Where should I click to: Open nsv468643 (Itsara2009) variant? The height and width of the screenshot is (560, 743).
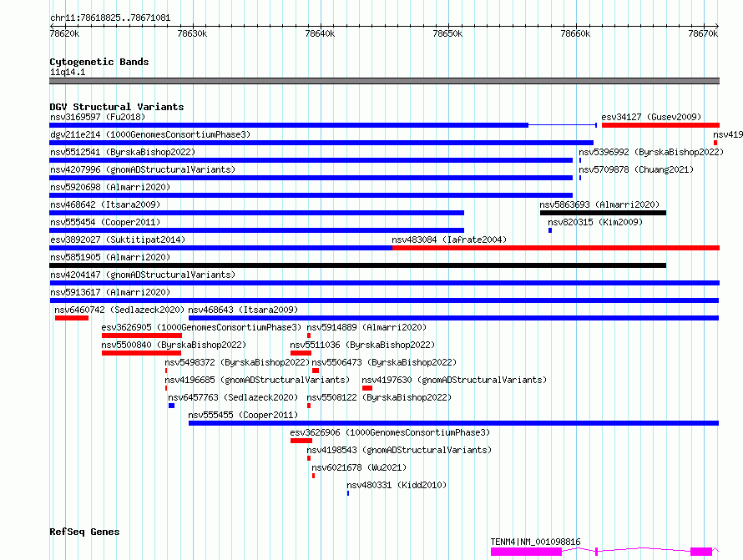click(243, 310)
